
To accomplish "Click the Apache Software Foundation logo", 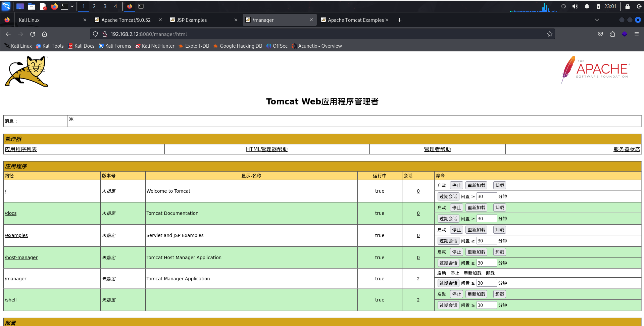I will tap(595, 70).
